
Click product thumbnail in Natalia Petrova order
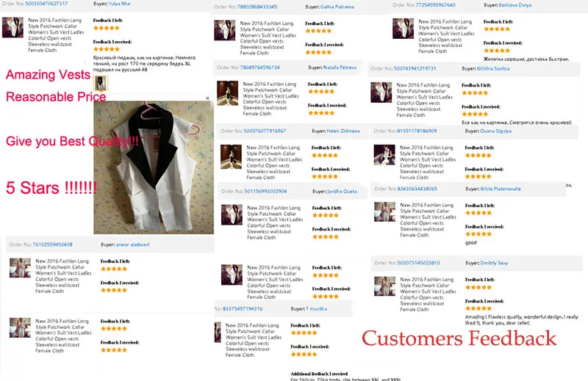coord(227,93)
